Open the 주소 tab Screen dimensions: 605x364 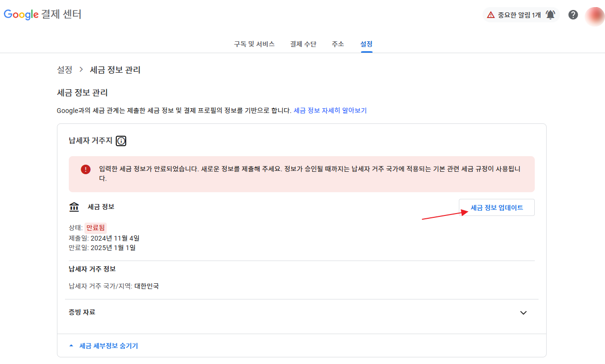coord(338,44)
